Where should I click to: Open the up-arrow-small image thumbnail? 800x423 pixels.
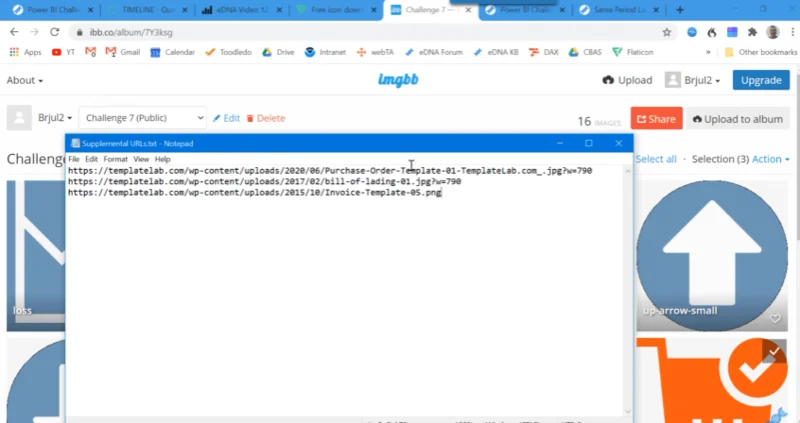712,255
